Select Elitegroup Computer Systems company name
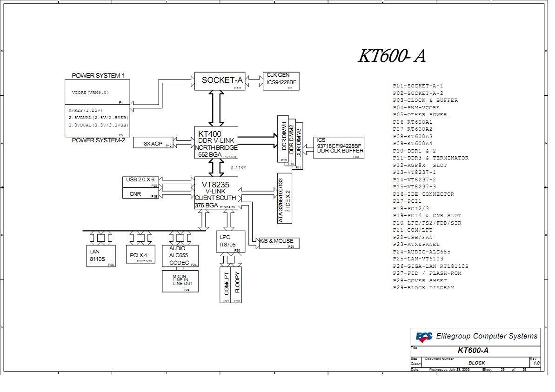 487,336
